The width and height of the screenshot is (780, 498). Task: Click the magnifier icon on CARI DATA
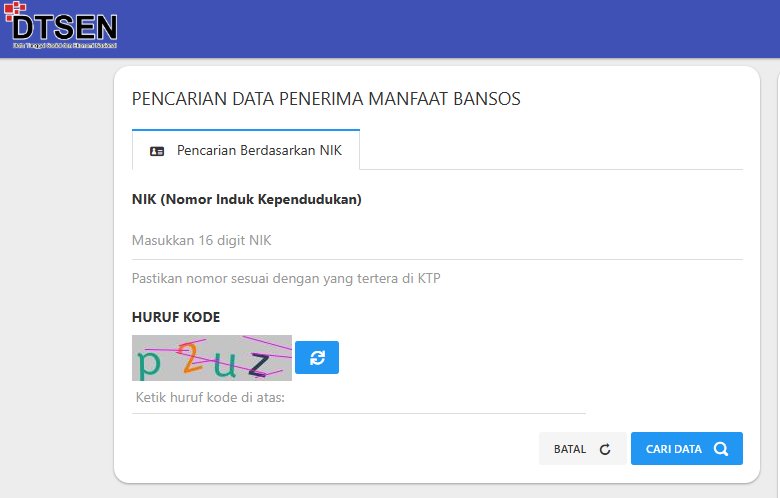721,449
